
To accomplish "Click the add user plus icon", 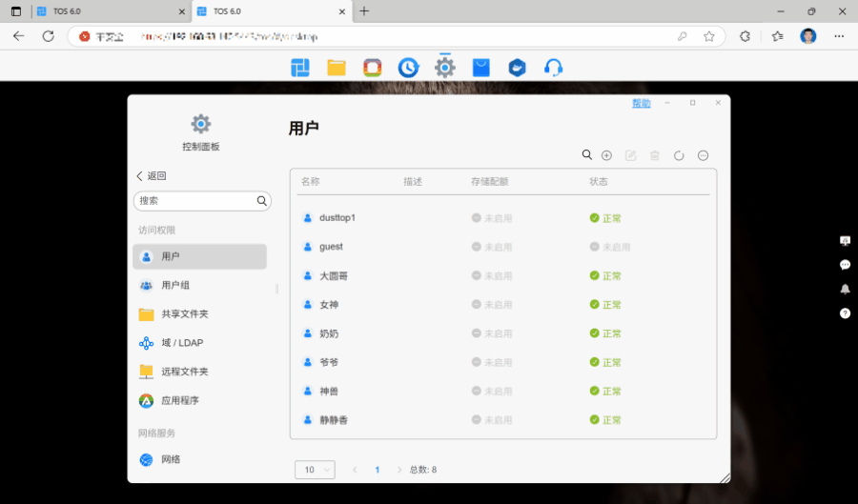I will click(x=606, y=155).
